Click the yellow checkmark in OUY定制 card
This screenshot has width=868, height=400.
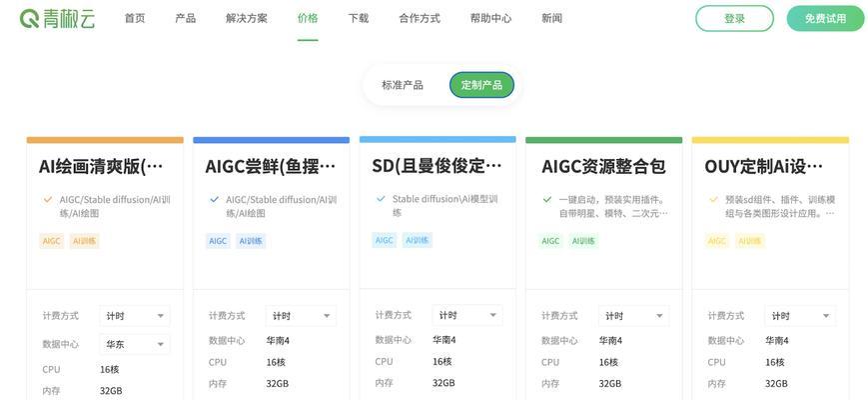coord(713,199)
